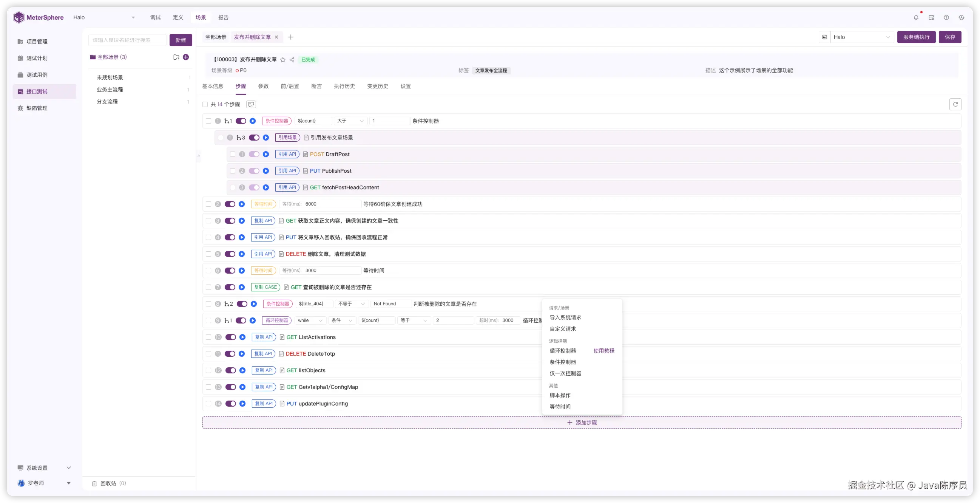Click the new folder icon beside 全部场景
980x503 pixels.
click(x=176, y=57)
